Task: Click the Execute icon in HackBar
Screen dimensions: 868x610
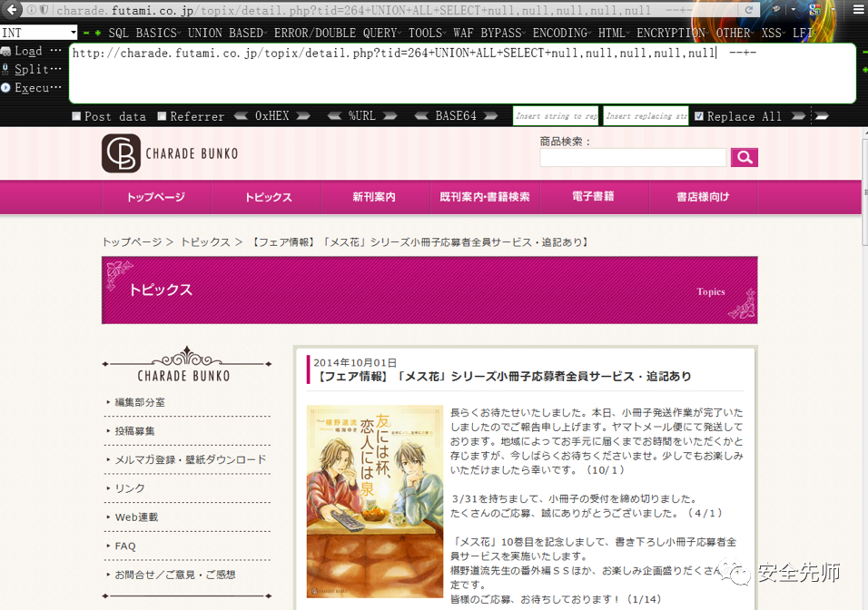Action: pyautogui.click(x=5, y=87)
